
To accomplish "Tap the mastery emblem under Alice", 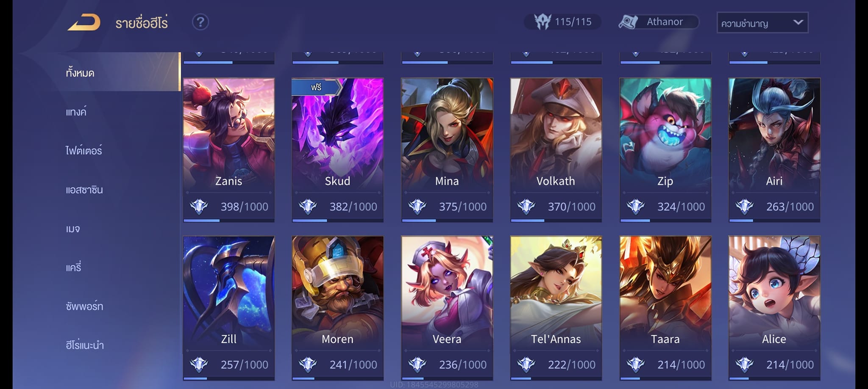I will click(744, 364).
